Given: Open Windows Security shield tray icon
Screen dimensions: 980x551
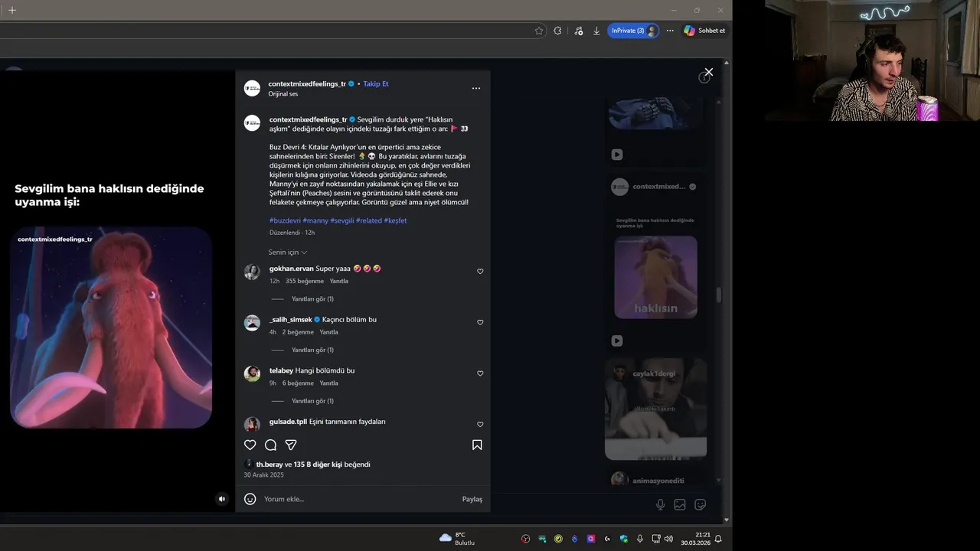Looking at the screenshot, I should [x=624, y=539].
